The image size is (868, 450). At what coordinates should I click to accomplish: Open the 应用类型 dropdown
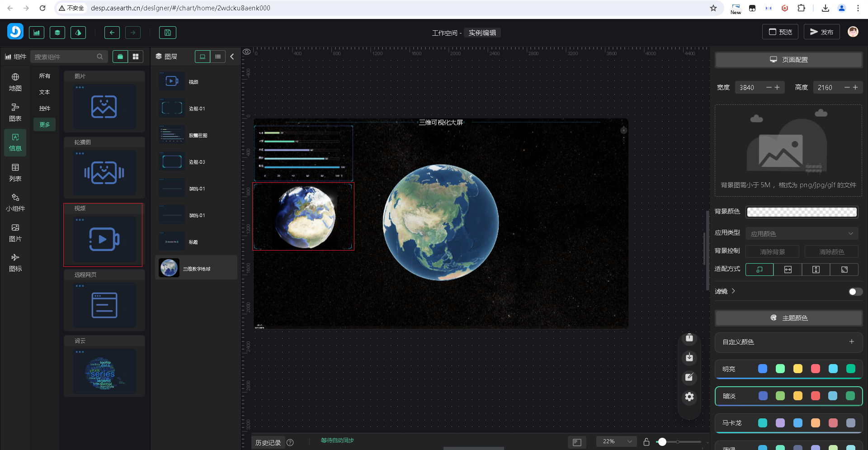coord(802,233)
